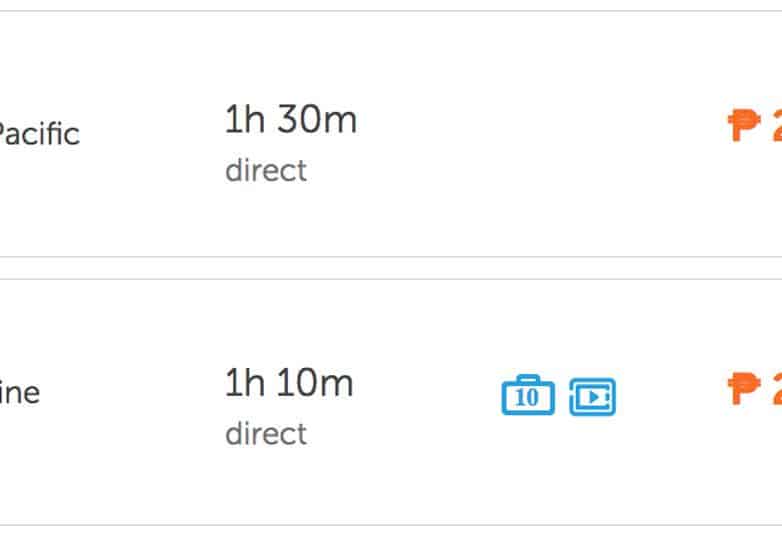Image resolution: width=782 pixels, height=540 pixels.
Task: Select the 1h 10m flight duration
Action: tap(289, 383)
